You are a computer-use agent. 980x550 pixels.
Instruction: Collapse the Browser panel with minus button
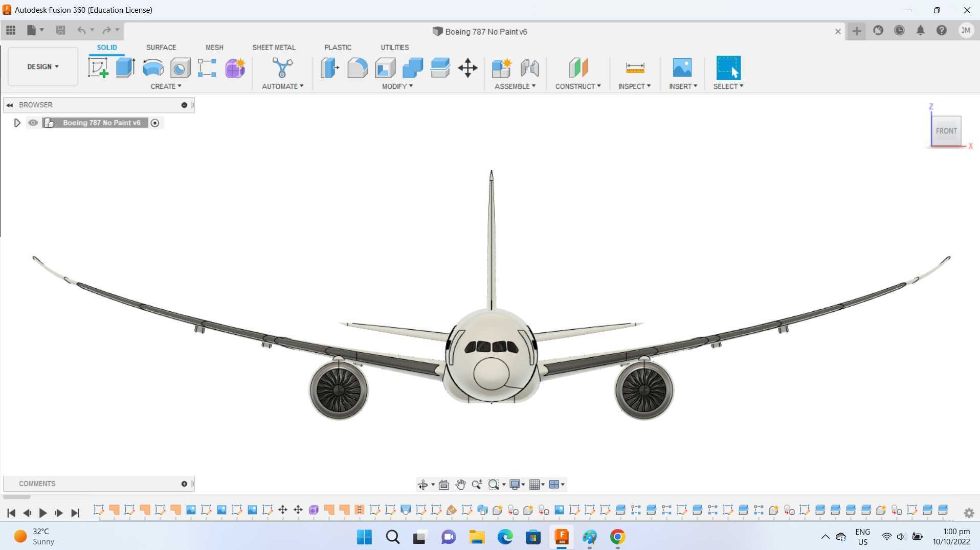[x=184, y=105]
